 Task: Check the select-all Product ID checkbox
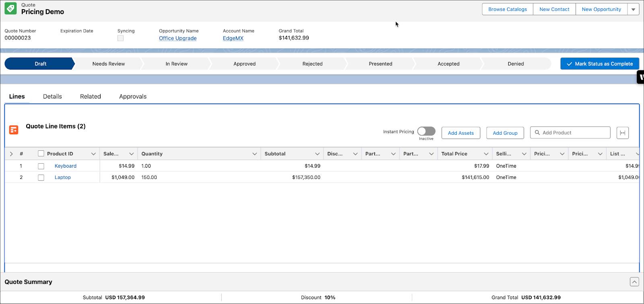(41, 154)
